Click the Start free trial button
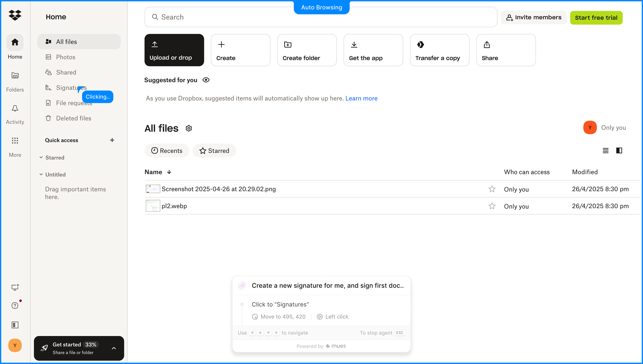 596,18
